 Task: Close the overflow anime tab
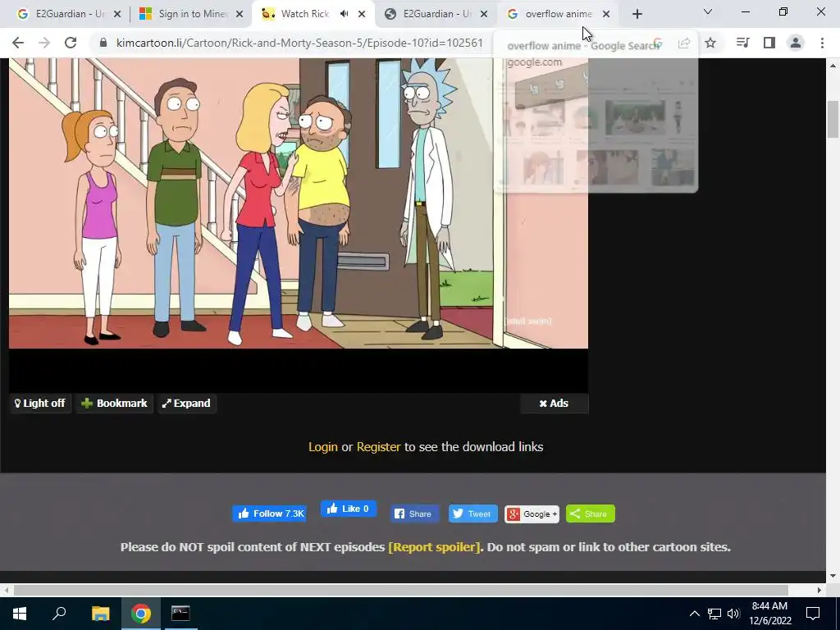tap(606, 14)
